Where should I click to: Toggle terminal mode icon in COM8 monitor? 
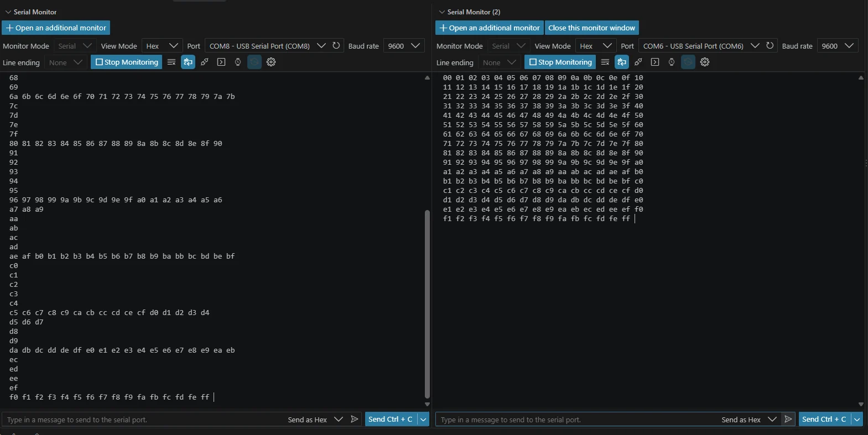(221, 62)
